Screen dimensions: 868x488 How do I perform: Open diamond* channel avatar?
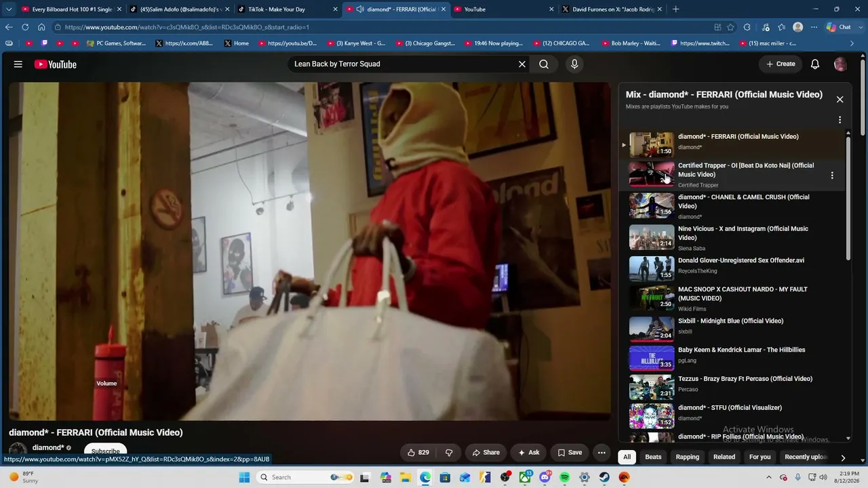(x=18, y=450)
